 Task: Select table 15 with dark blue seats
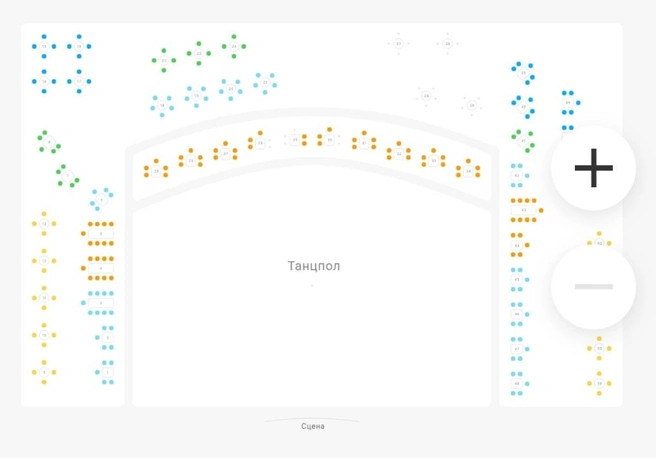tap(44, 46)
